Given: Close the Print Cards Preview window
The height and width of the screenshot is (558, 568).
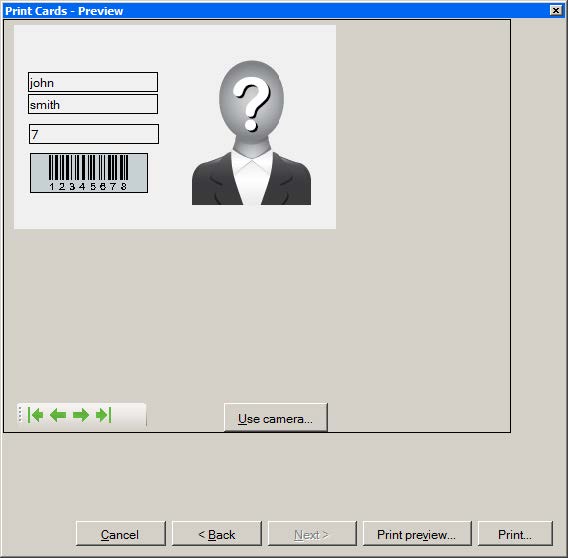Looking at the screenshot, I should click(x=555, y=10).
